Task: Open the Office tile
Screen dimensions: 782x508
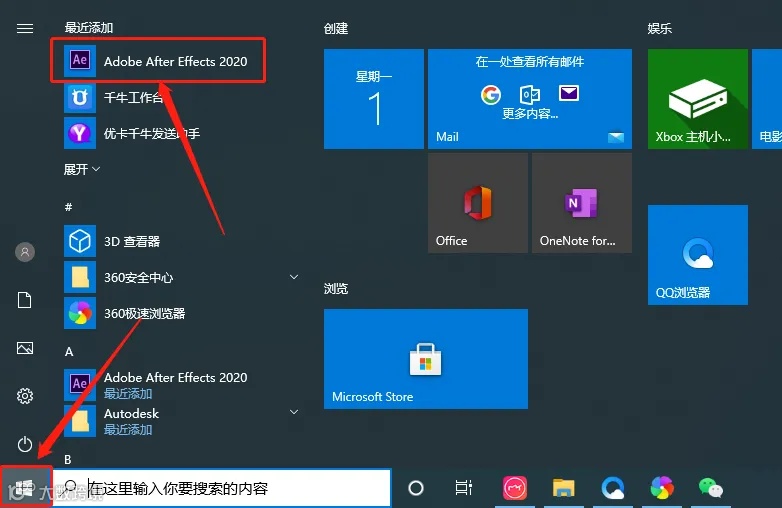Action: click(x=478, y=203)
